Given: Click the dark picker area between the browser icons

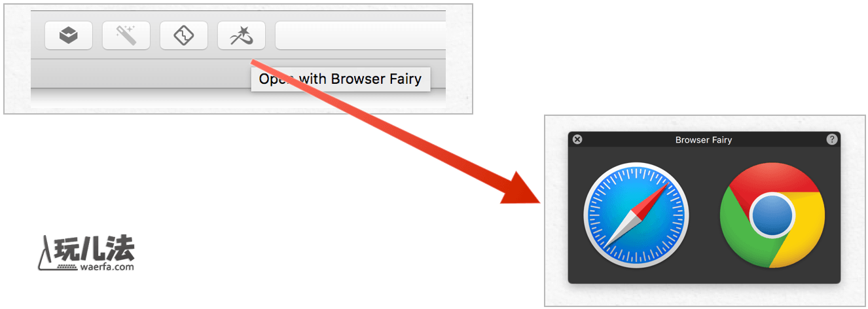Looking at the screenshot, I should [704, 215].
